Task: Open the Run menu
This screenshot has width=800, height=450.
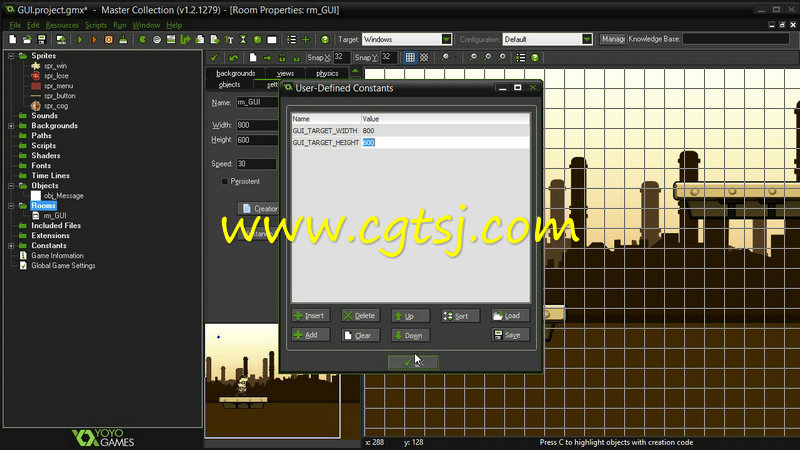Action: [119, 25]
